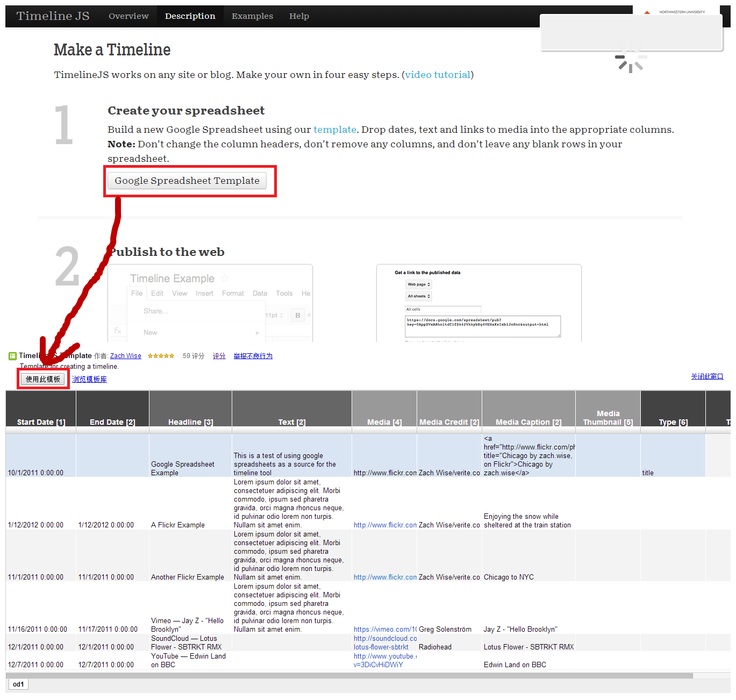736x700 pixels.
Task: Click the Timeline JS brand logo
Action: click(53, 16)
